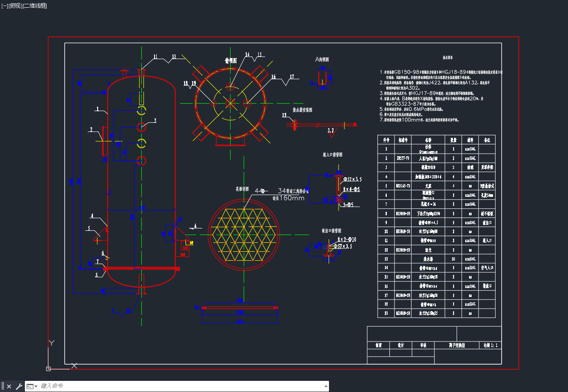Screen dimensions: 568x392
Task: Expand command history with the up arrow
Action: (x=326, y=386)
